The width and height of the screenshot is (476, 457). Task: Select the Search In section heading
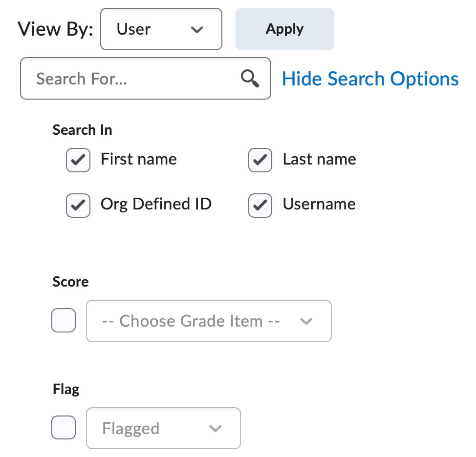click(x=82, y=129)
